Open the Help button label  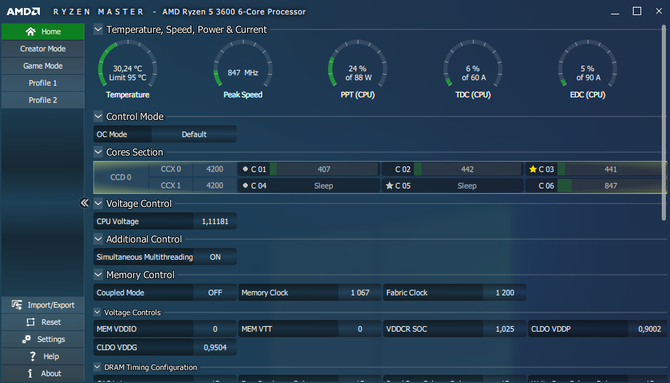click(51, 356)
